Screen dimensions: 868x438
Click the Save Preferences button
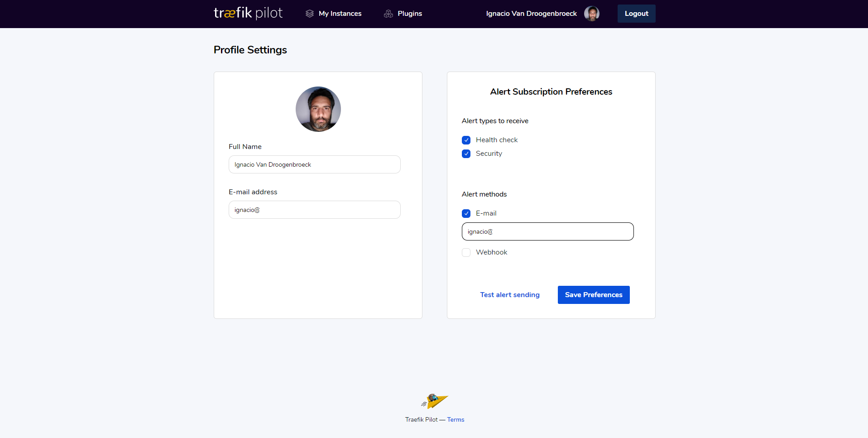(594, 295)
